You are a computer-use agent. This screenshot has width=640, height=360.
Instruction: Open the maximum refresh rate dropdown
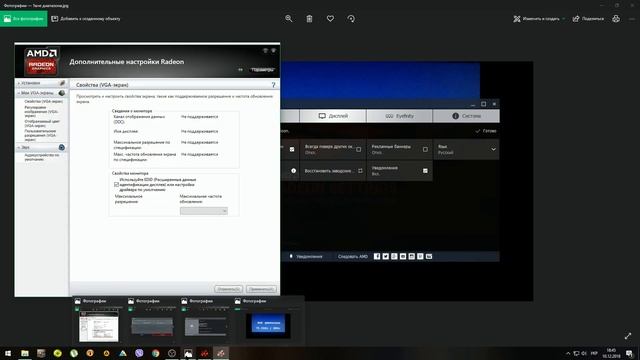pos(204,211)
